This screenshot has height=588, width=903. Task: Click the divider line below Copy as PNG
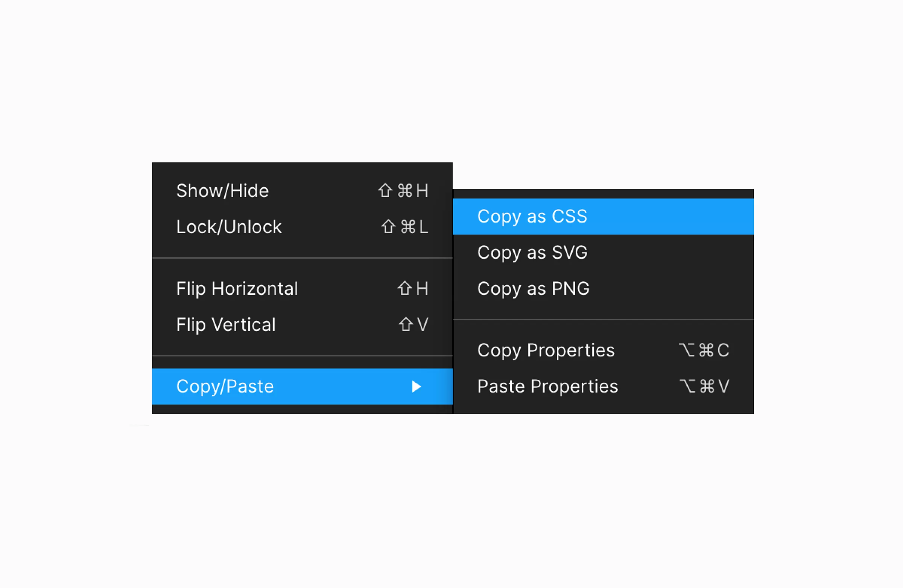click(603, 320)
